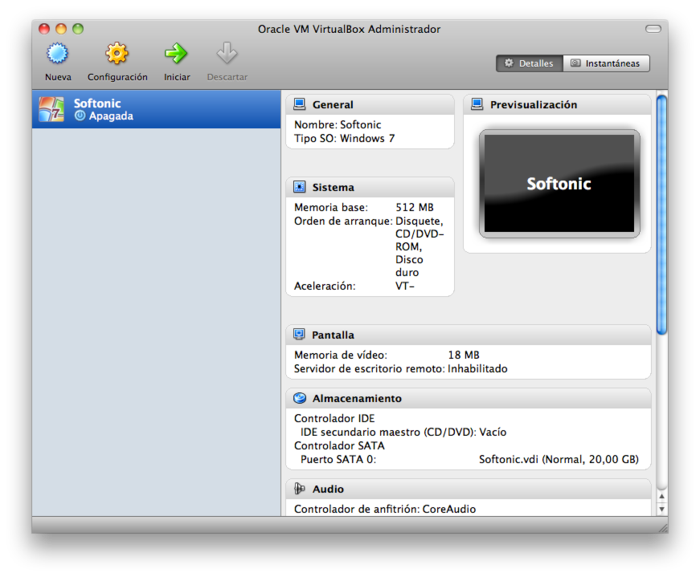Click the Previsualización header title
The width and height of the screenshot is (700, 577).
(x=533, y=105)
